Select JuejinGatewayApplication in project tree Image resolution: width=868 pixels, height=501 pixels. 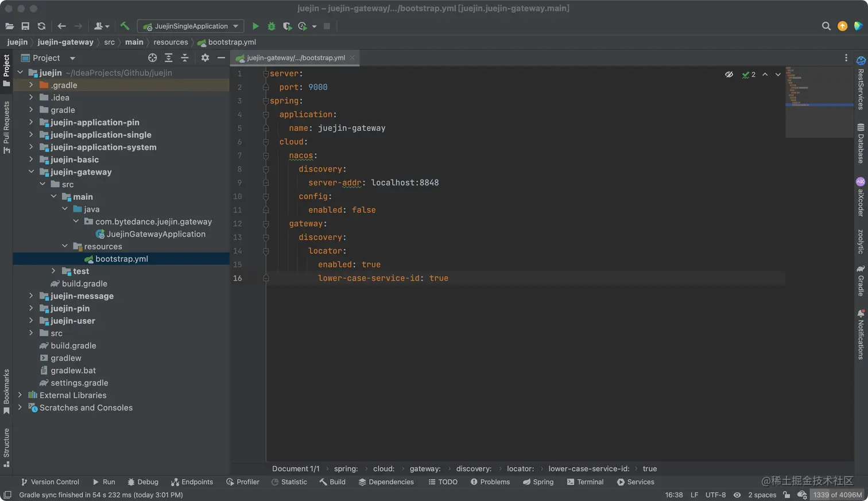tap(156, 234)
